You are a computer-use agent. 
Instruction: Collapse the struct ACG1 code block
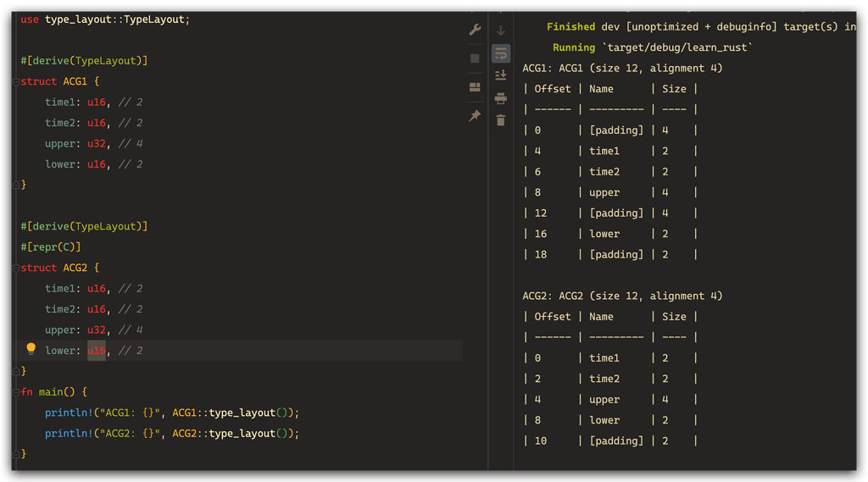15,82
